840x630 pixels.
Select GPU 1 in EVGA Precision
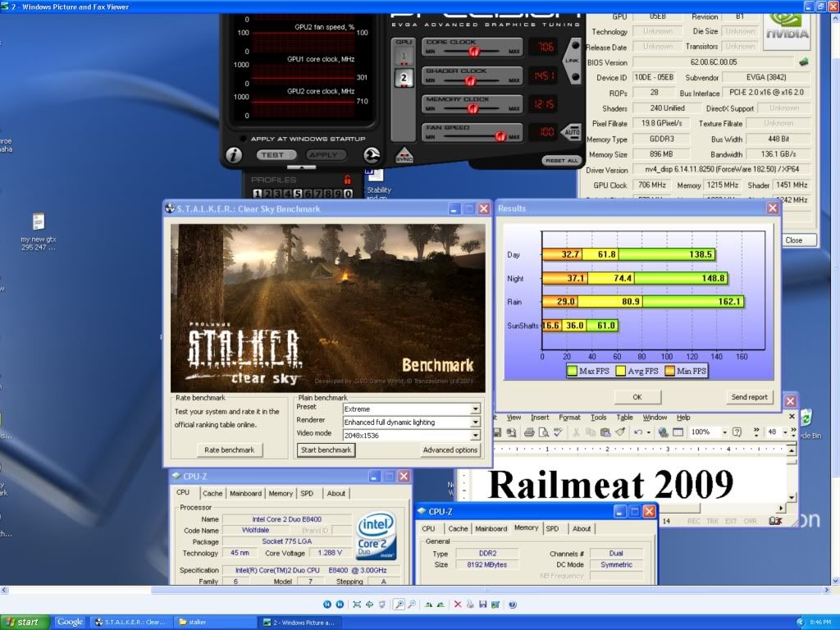click(404, 57)
